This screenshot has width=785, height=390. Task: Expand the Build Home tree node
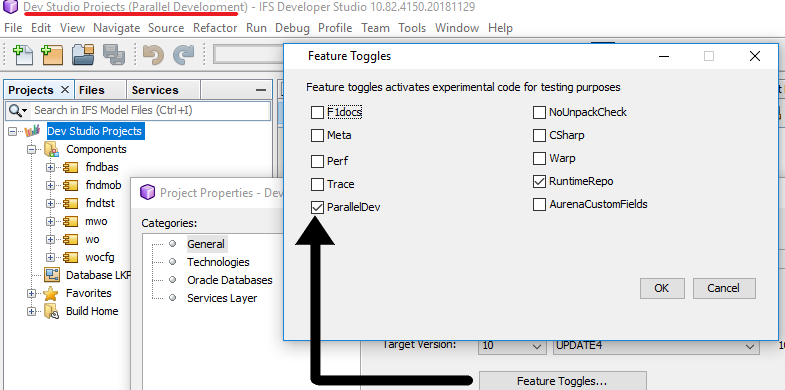coord(32,311)
